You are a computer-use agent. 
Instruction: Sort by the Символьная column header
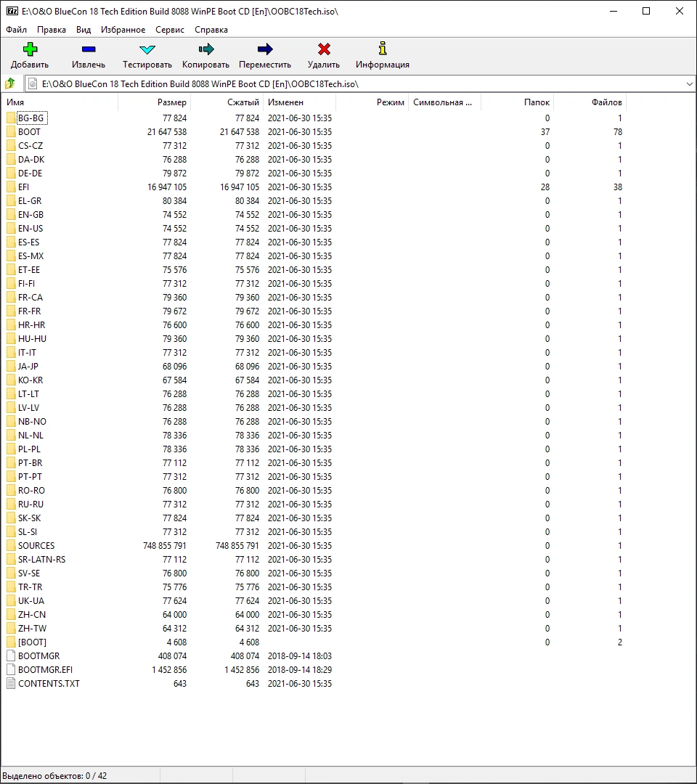coord(444,102)
